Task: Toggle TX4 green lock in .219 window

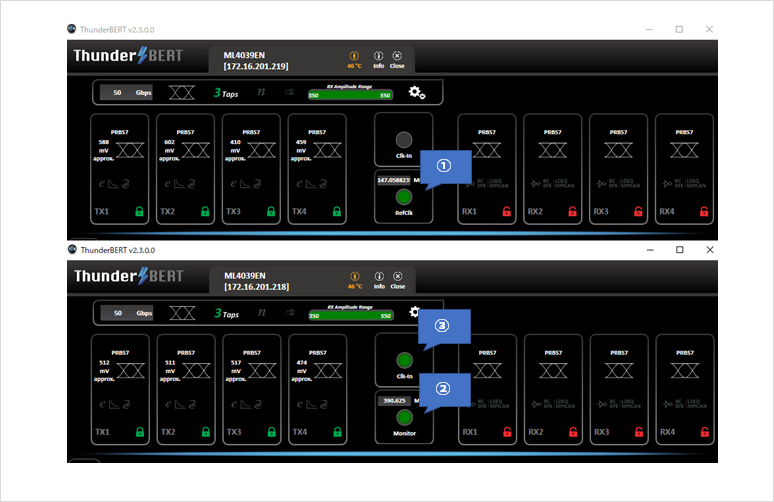Action: 337,211
